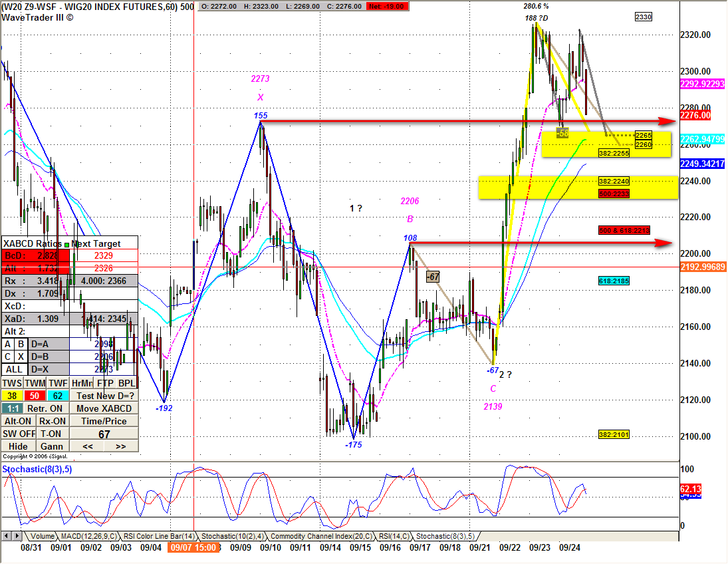Viewport: 728px width, 564px height.
Task: Click the FTP button
Action: (106, 383)
